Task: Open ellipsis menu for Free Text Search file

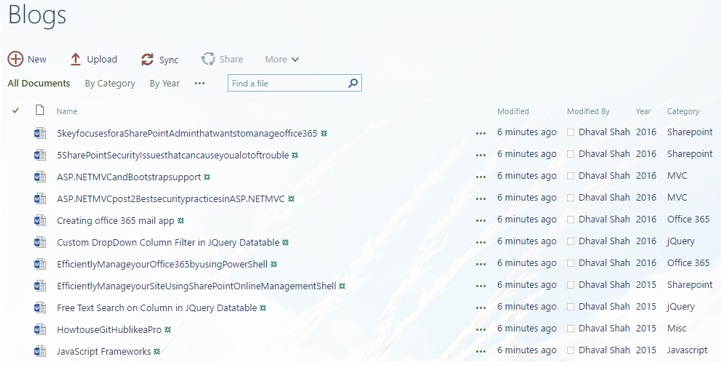Action: click(481, 308)
